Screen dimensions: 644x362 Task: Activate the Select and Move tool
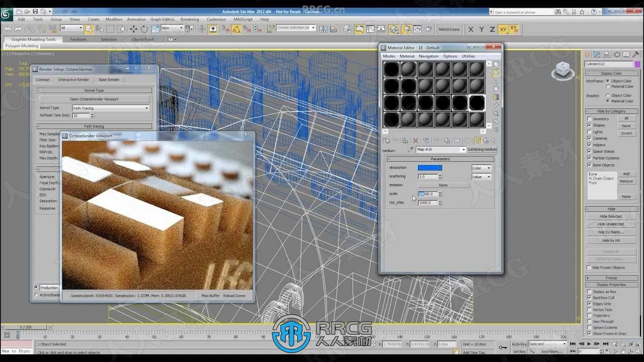tap(134, 29)
